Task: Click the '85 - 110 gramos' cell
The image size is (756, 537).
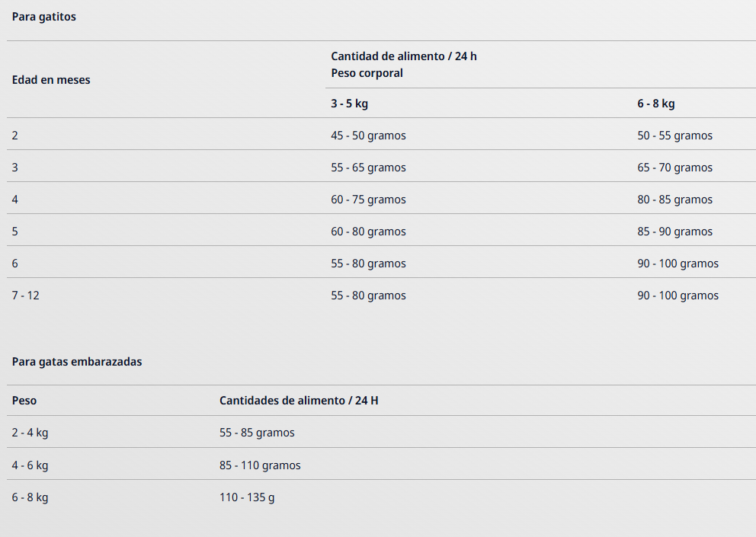Action: [260, 465]
